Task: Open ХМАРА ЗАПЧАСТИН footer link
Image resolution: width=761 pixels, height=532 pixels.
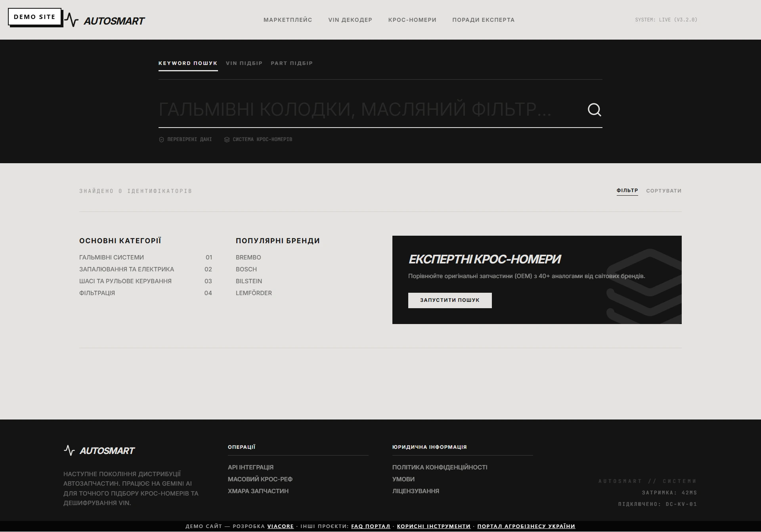Action: point(258,491)
